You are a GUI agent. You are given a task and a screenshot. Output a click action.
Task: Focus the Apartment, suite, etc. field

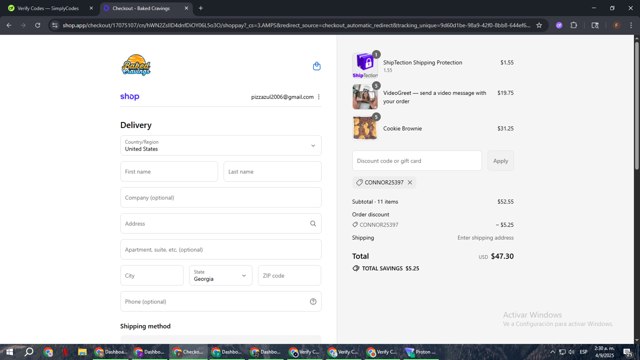coord(221,249)
